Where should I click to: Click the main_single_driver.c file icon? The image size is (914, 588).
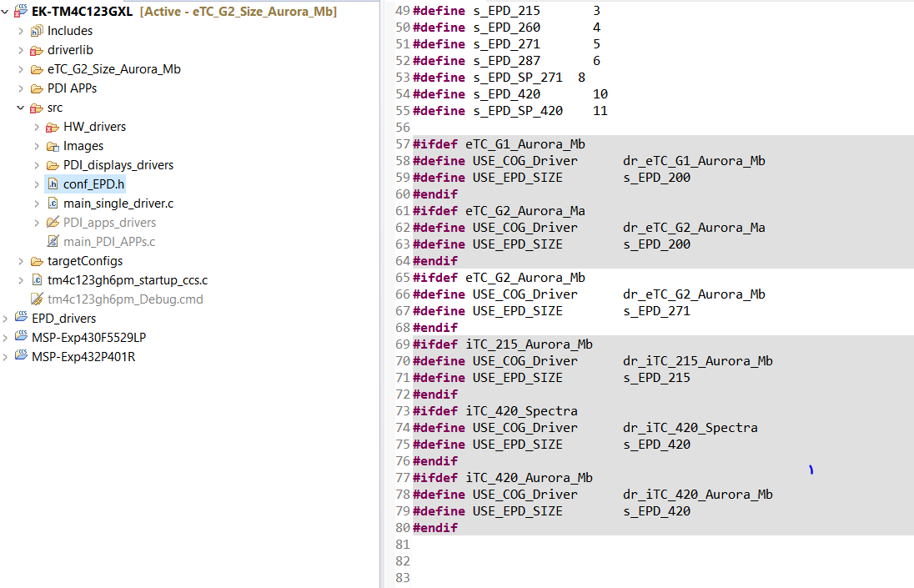(53, 204)
